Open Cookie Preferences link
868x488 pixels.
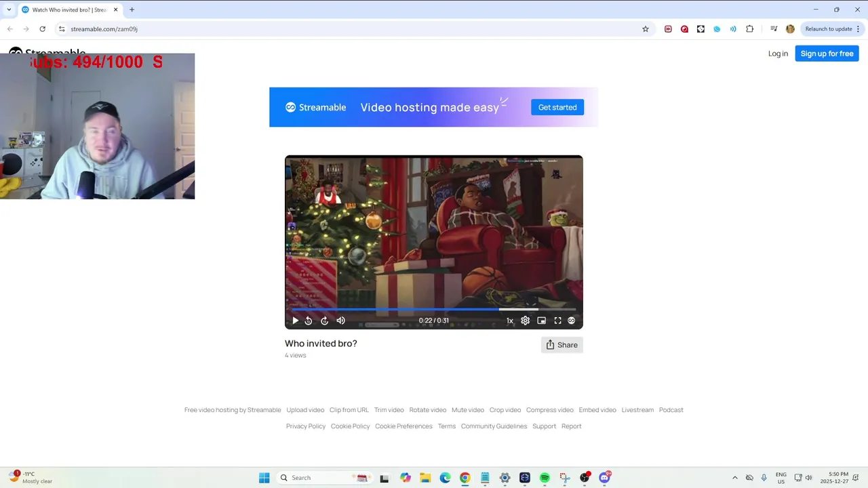(x=403, y=426)
